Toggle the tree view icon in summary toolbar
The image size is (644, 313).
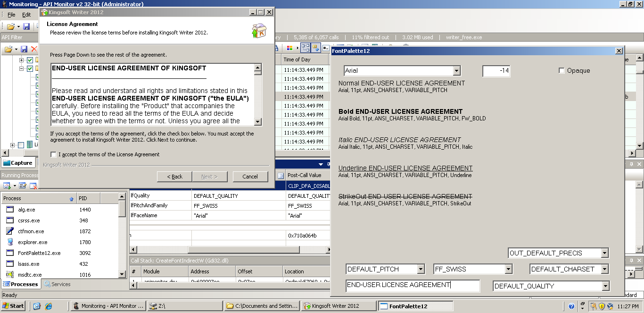(x=305, y=48)
